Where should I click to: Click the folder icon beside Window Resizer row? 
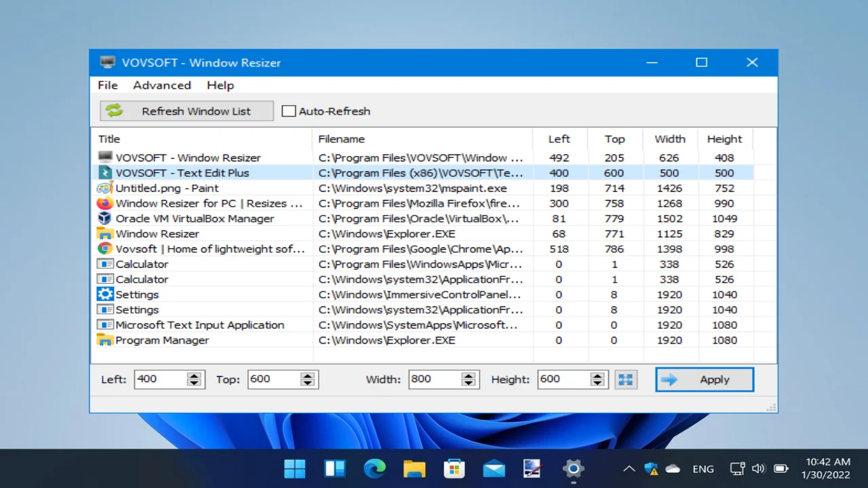(x=104, y=234)
